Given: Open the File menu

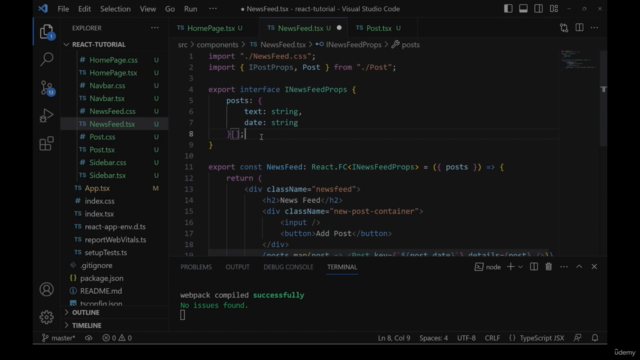Looking at the screenshot, I should 63,9.
